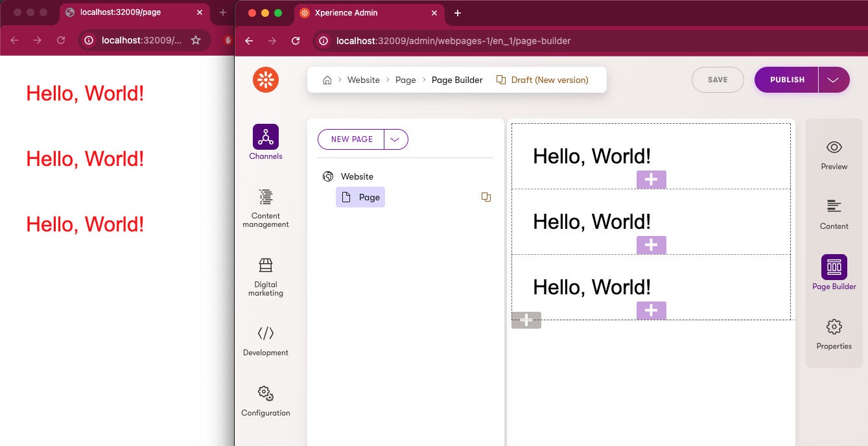Click the SAVE button
868x446 pixels.
tap(718, 79)
